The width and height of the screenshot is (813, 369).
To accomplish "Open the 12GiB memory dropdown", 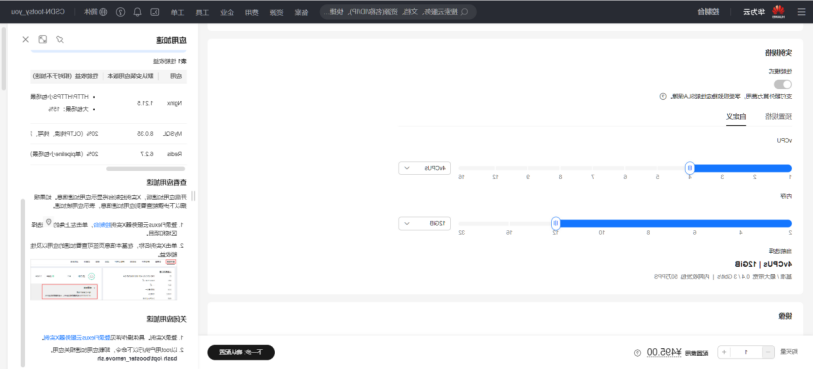I will pos(424,223).
